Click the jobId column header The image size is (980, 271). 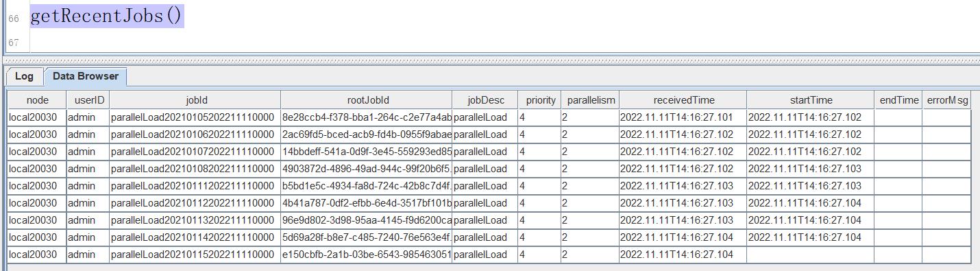195,100
